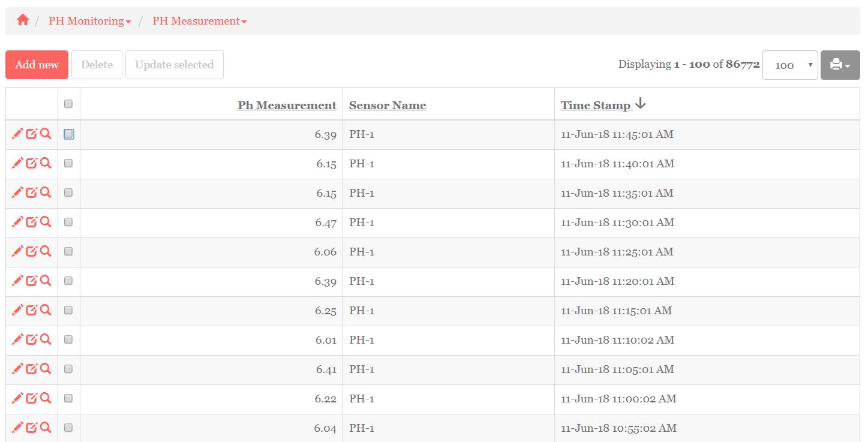Click inline edit icon for 11:40:01 AM row

[31, 163]
